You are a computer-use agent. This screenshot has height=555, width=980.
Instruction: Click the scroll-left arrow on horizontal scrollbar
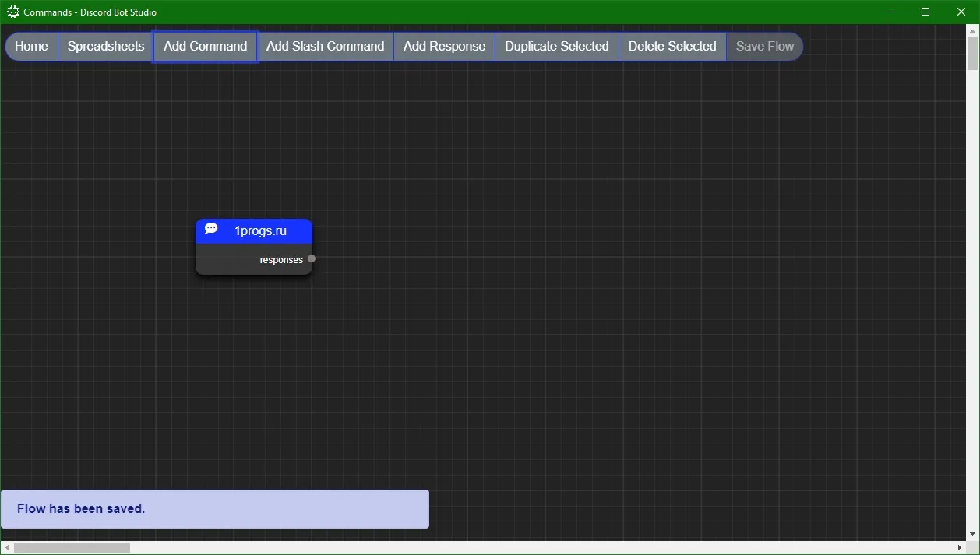coord(6,547)
